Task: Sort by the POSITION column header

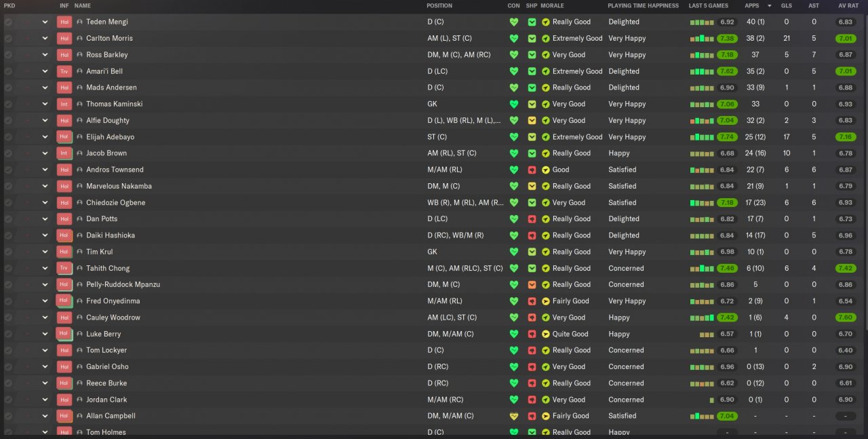Action: click(439, 5)
